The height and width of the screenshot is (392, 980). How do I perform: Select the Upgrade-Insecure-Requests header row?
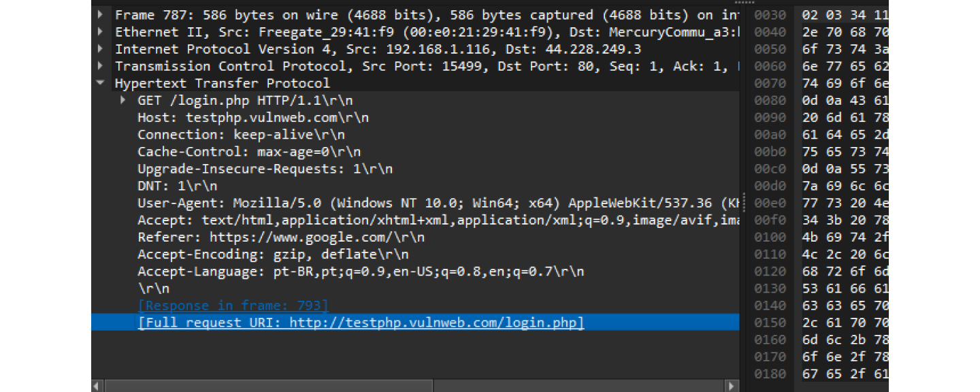point(265,169)
